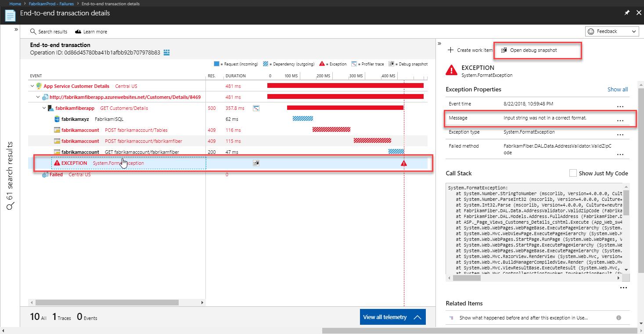
Task: Click the document icon in the title bar
Action: tap(10, 15)
